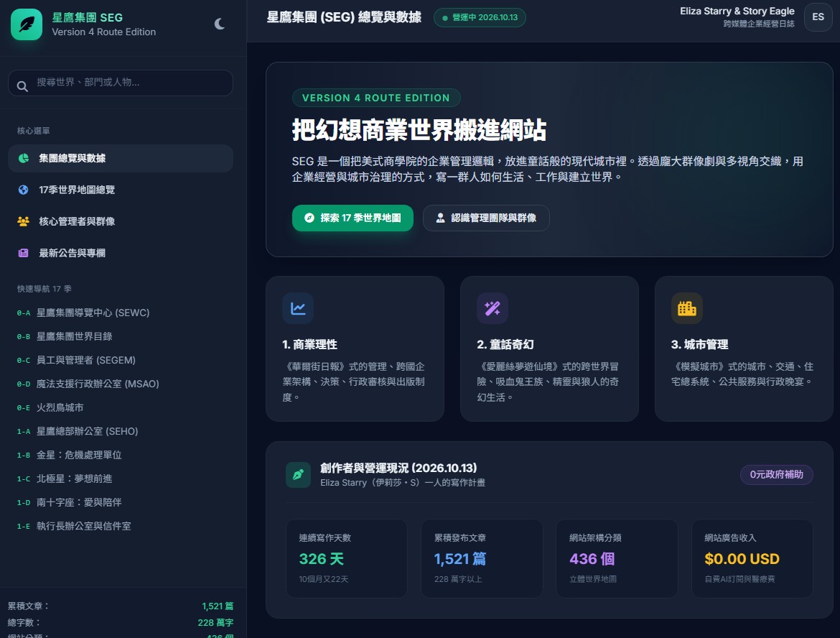Click the city building icon for 城市管理

tap(687, 308)
